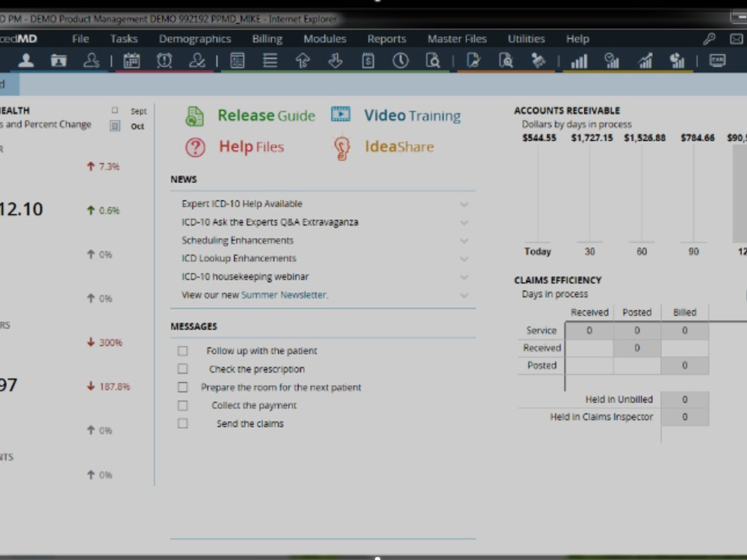Image resolution: width=747 pixels, height=560 pixels.
Task: Click the Release Guide document icon
Action: 194,116
